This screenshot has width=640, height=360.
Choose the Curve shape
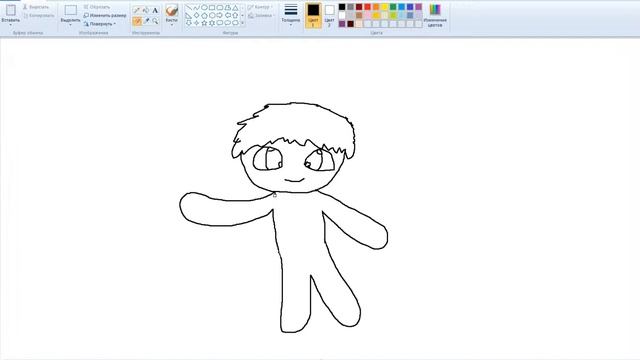coord(196,8)
